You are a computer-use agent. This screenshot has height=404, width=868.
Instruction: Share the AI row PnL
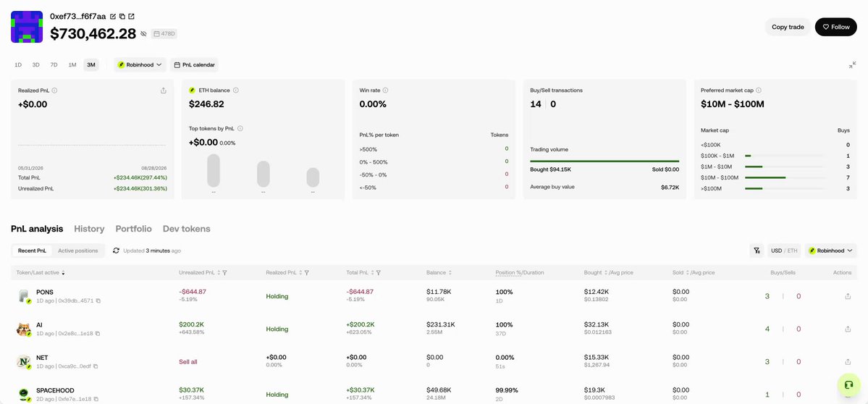point(848,329)
